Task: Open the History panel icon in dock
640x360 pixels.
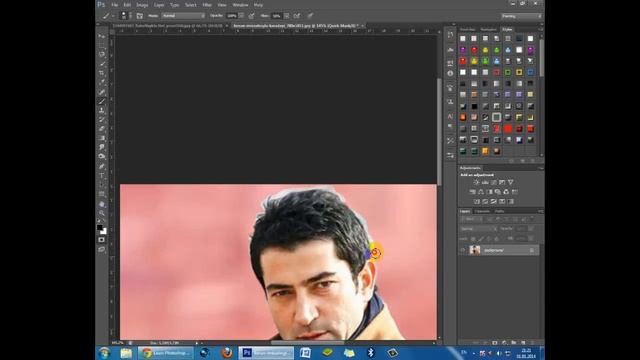Action: pyautogui.click(x=450, y=35)
